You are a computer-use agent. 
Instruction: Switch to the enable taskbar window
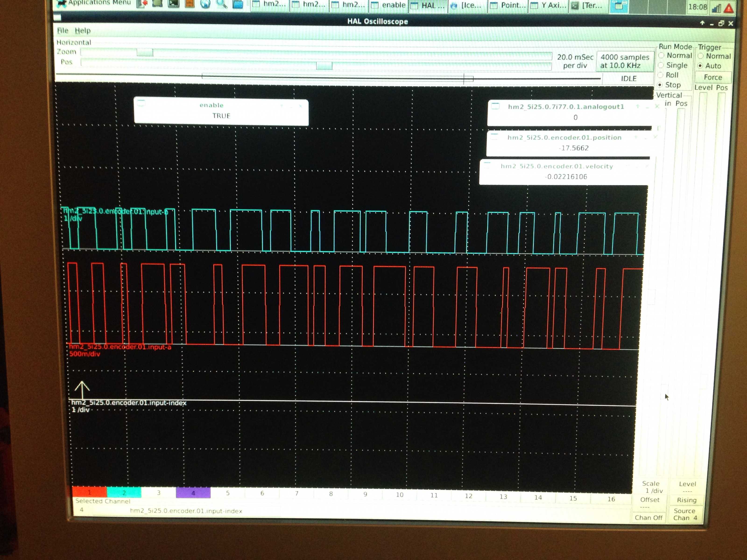tap(389, 5)
